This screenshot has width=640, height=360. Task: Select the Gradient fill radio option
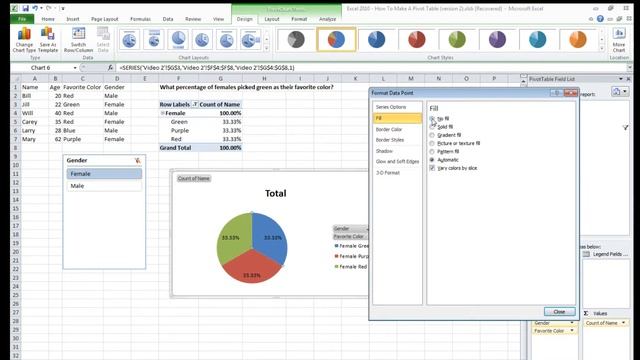coord(432,135)
